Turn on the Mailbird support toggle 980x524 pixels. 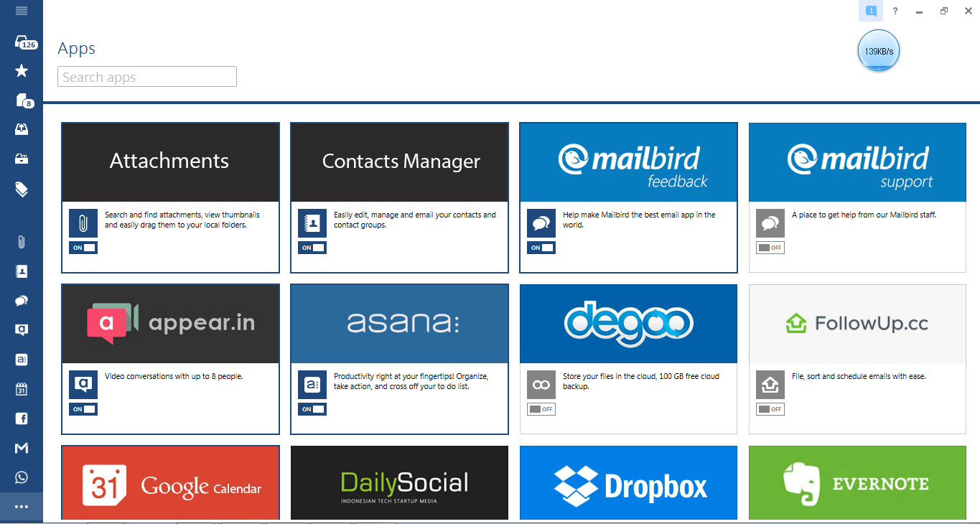point(770,248)
